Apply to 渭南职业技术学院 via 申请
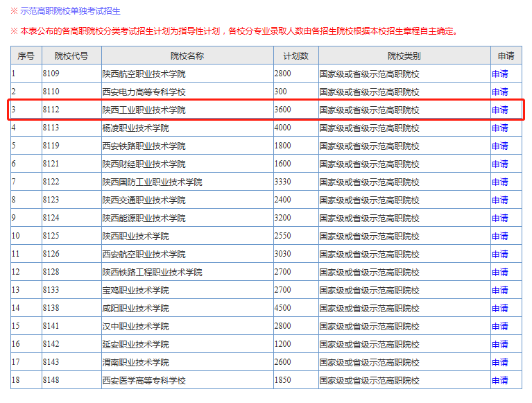This screenshot has height=403, width=532. coord(499,362)
